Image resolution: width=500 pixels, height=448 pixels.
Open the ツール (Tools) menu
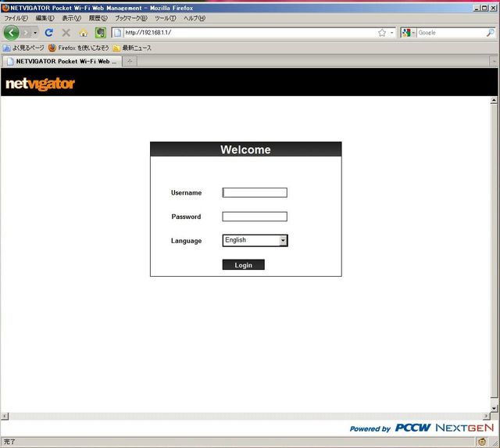pyautogui.click(x=165, y=18)
